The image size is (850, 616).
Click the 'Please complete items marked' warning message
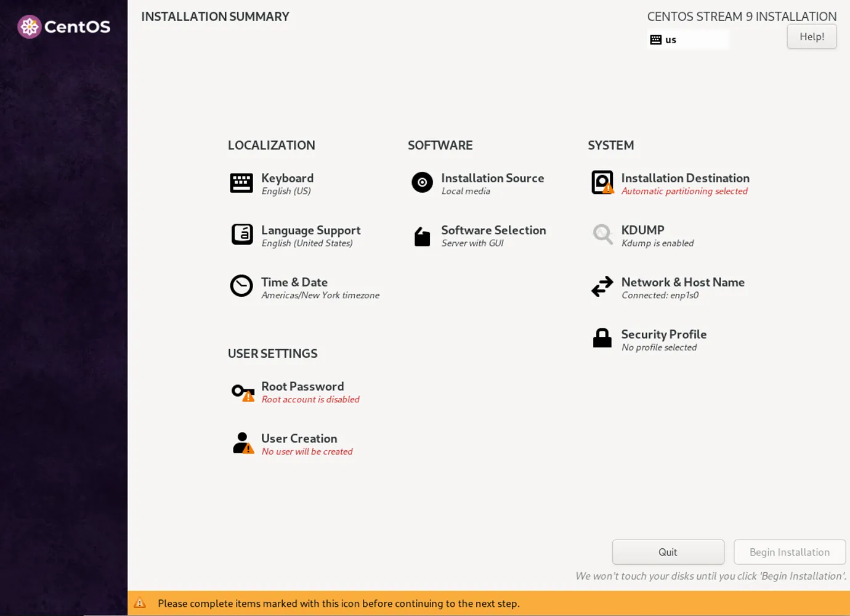(339, 604)
